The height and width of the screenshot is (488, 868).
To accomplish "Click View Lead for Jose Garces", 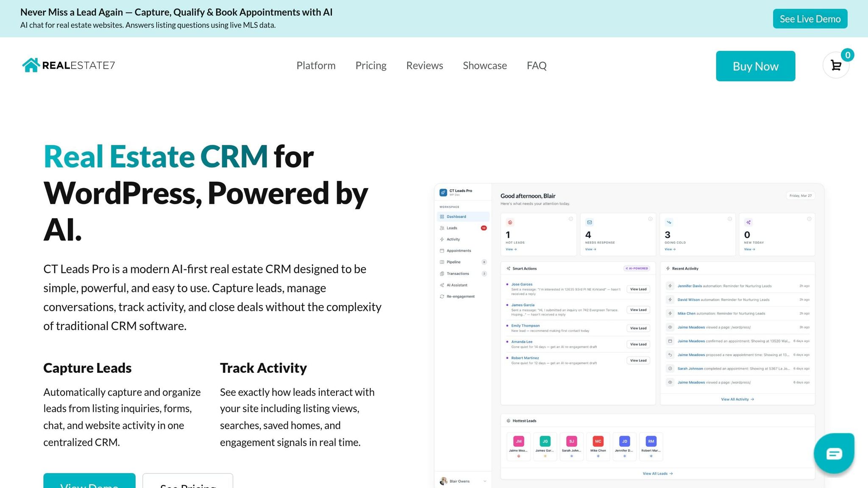I will pos(638,289).
